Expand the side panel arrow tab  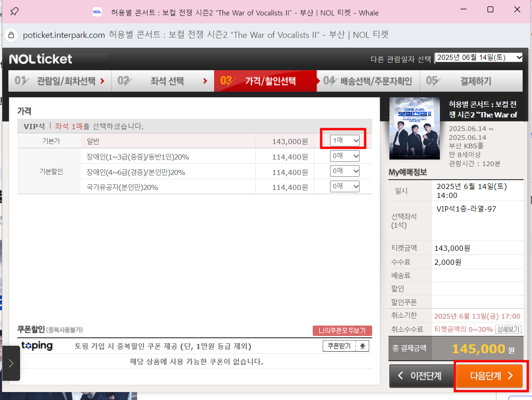pyautogui.click(x=11, y=364)
